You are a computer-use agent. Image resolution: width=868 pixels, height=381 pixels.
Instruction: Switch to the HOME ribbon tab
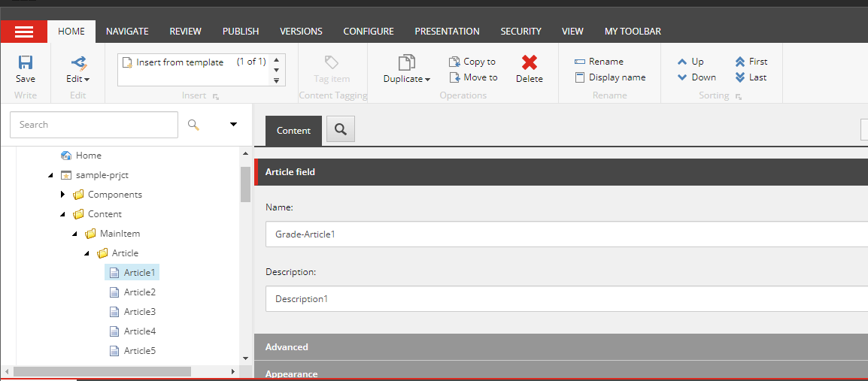(71, 32)
